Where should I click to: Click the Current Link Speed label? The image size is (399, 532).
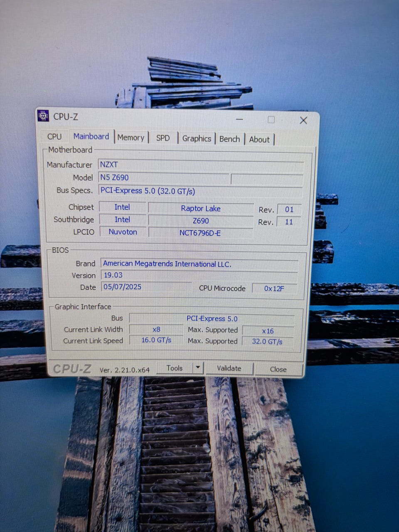click(93, 340)
